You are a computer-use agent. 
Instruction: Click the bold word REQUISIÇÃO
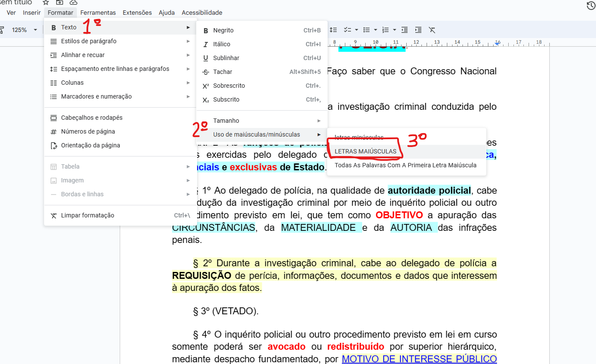(202, 275)
